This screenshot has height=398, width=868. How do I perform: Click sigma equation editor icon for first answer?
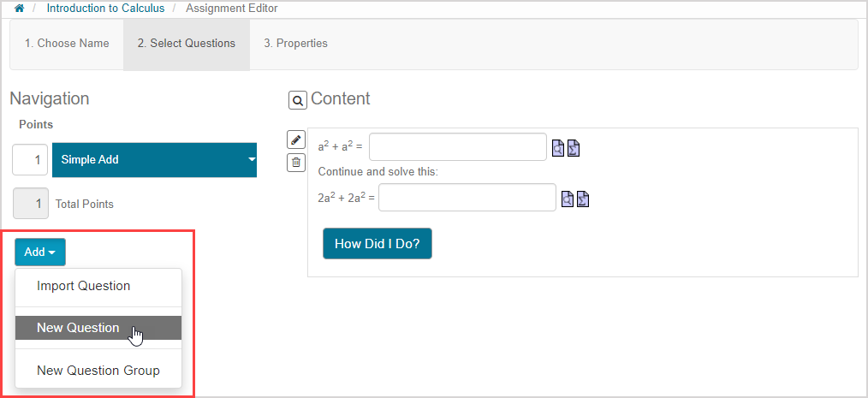[574, 147]
